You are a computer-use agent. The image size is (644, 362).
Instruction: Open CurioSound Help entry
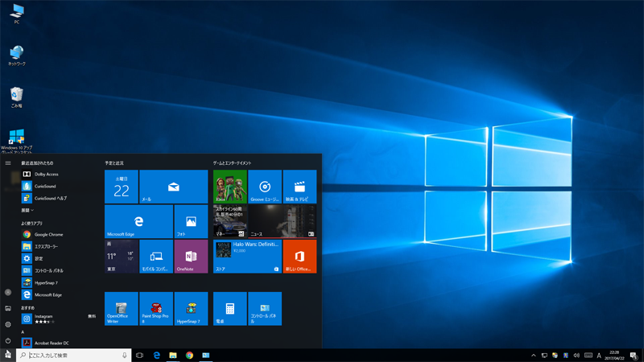click(x=59, y=198)
